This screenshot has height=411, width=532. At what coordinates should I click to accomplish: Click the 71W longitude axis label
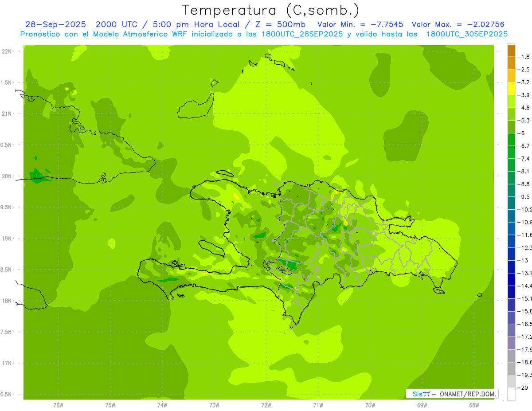pos(318,405)
